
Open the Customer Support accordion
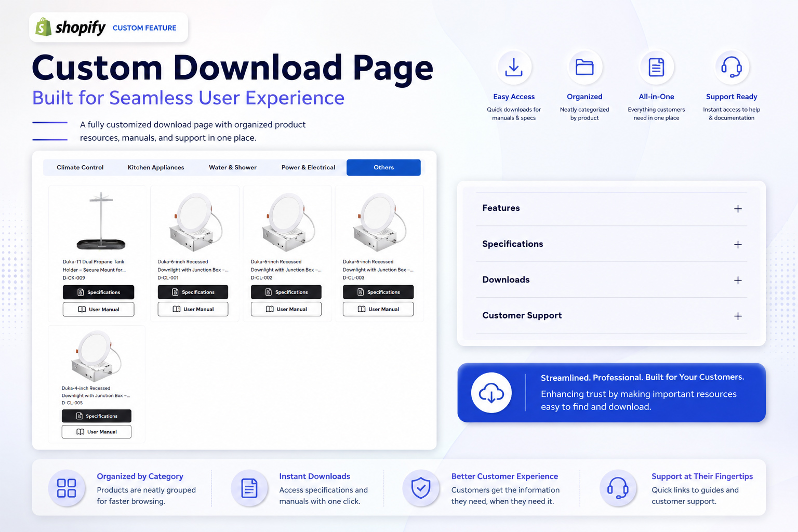611,316
